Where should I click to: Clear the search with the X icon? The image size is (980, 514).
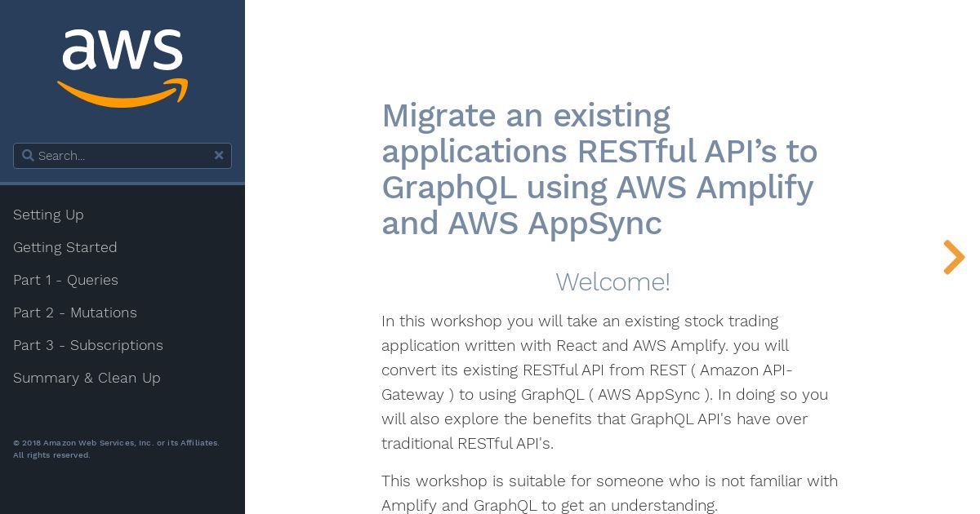219,155
